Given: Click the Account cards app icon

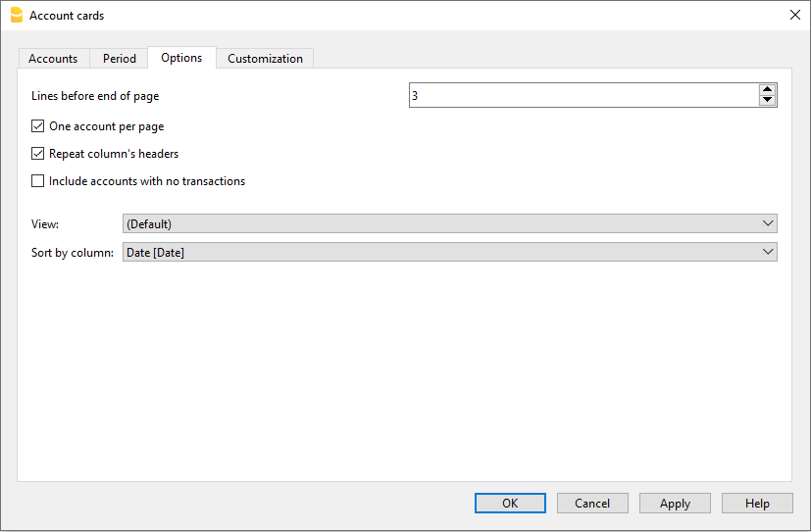Looking at the screenshot, I should click(17, 15).
